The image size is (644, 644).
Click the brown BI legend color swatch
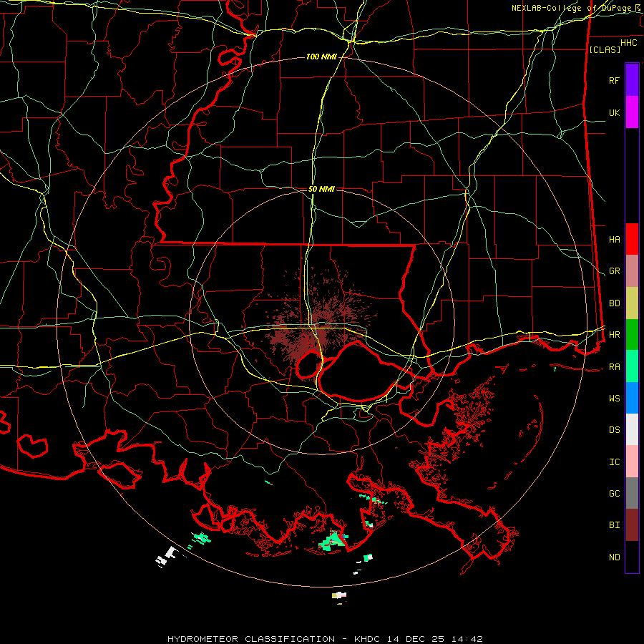pos(632,525)
